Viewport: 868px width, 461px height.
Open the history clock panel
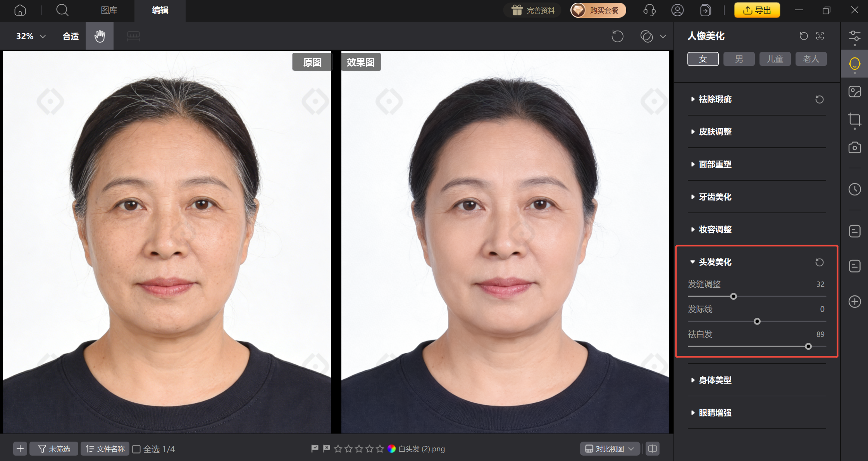pos(854,189)
